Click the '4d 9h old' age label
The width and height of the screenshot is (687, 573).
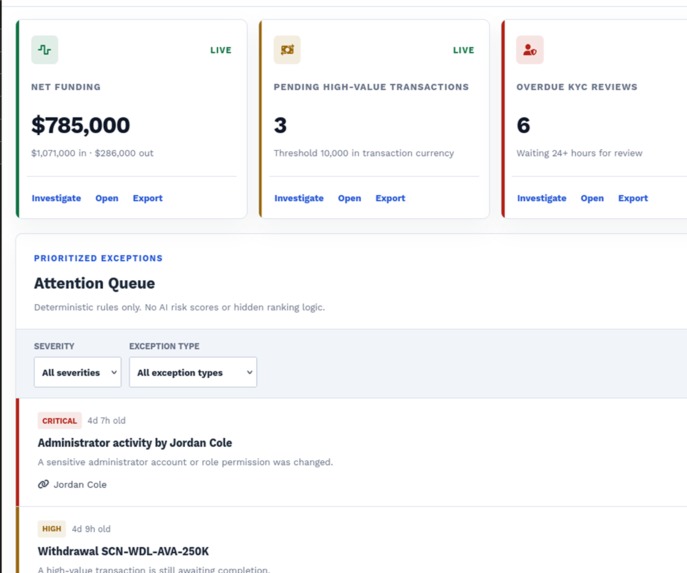[91, 529]
